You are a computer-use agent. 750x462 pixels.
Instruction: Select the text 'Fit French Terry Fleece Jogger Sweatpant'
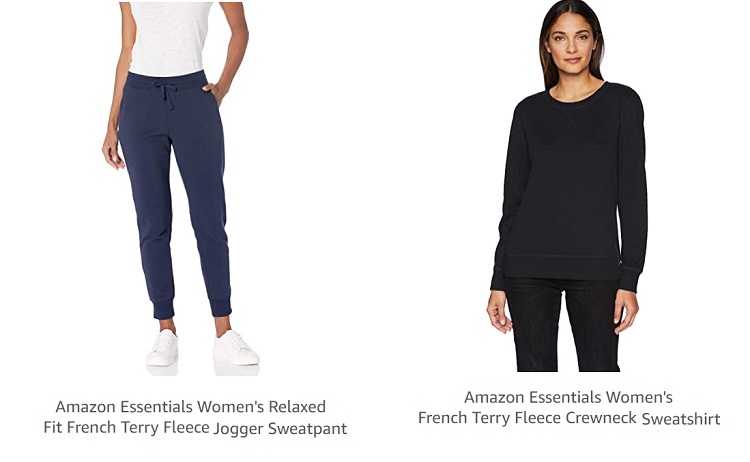195,428
